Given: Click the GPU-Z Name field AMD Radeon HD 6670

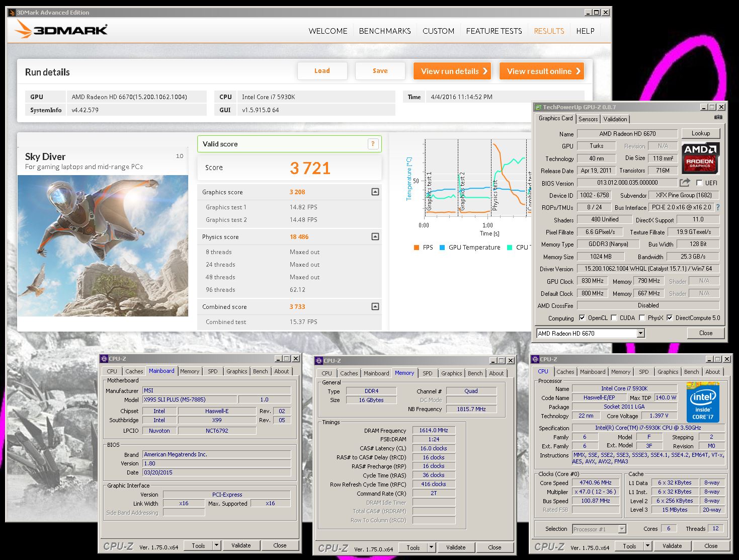Looking at the screenshot, I should pos(627,134).
